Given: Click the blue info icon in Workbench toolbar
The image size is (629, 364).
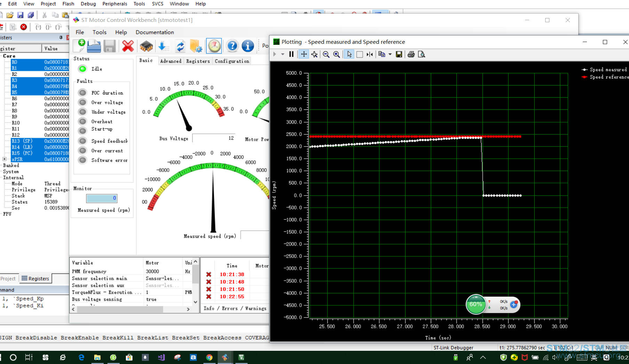Looking at the screenshot, I should (248, 46).
